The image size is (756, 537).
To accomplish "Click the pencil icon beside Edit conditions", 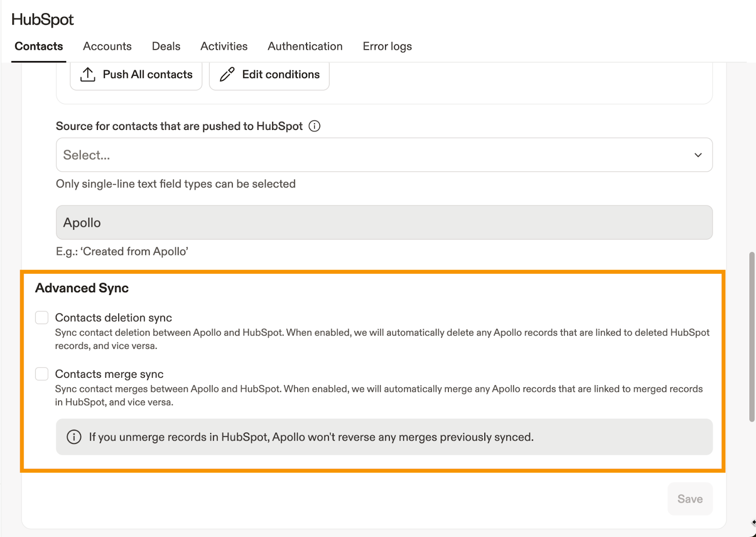I will 227,75.
